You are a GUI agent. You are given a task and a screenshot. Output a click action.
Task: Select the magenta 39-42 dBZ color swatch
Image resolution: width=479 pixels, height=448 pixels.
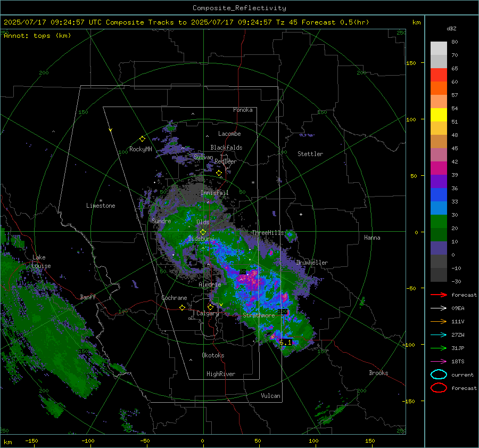coord(439,168)
